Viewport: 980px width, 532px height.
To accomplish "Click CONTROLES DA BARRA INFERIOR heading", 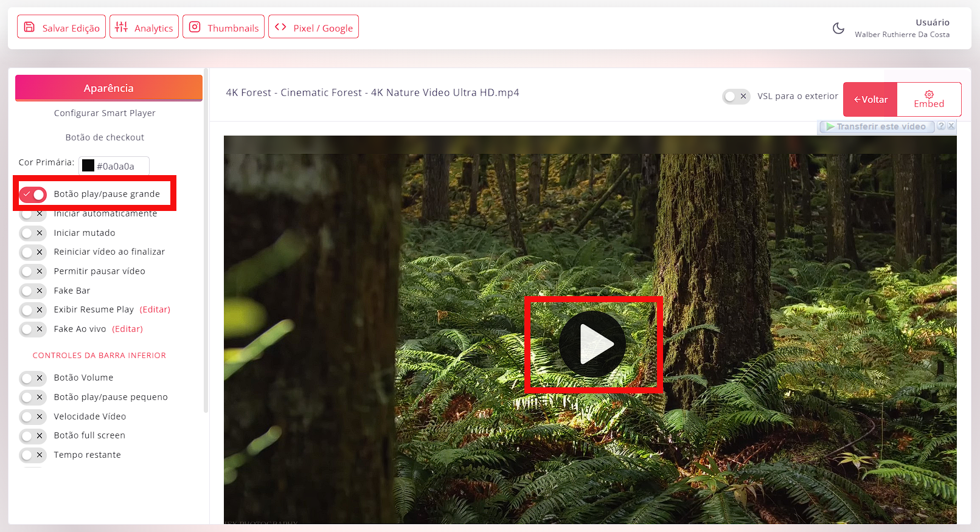I will [x=99, y=356].
